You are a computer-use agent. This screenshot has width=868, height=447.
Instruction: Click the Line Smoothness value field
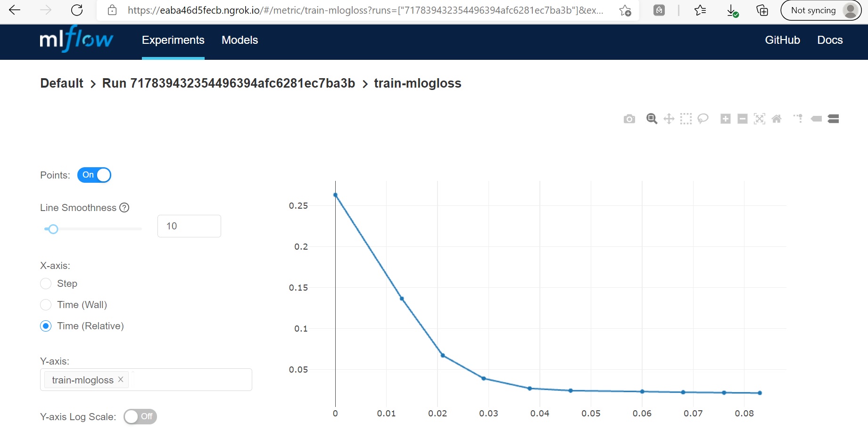click(x=189, y=226)
